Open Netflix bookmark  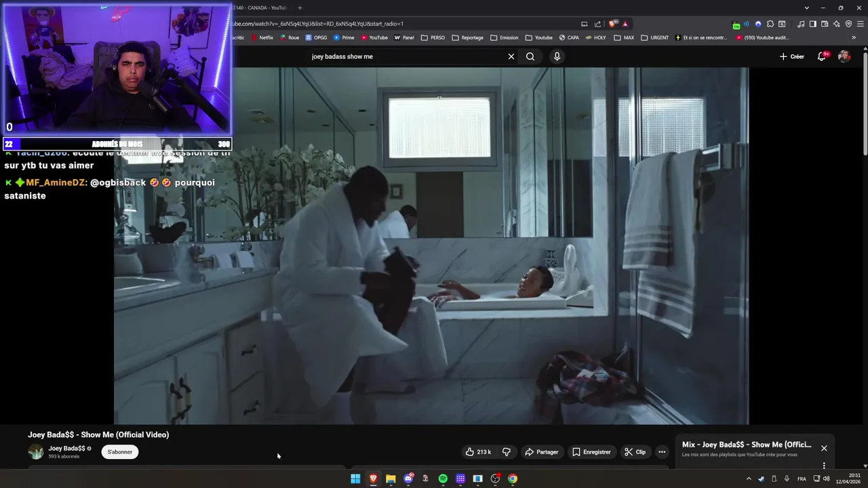click(x=262, y=37)
